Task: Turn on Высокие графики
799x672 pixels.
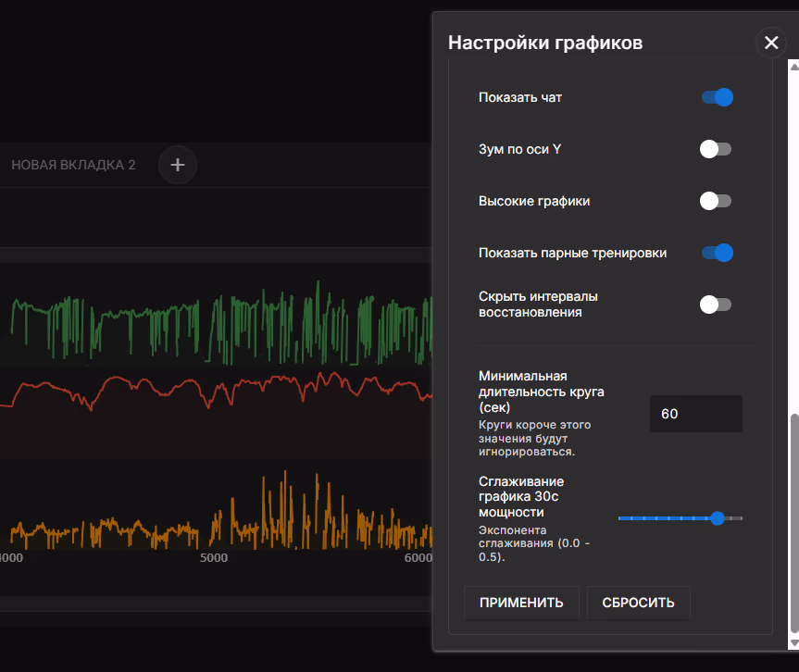Action: [x=717, y=201]
